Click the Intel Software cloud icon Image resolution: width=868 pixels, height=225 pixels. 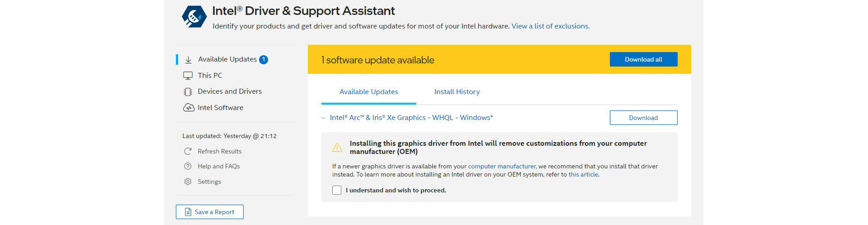[188, 108]
